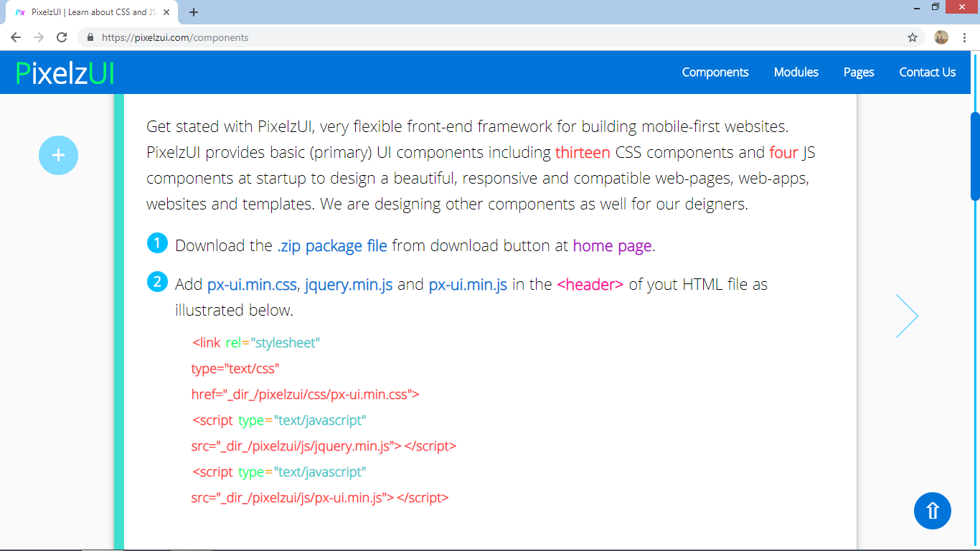The height and width of the screenshot is (551, 980).
Task: Go to next section with right chevron arrow
Action: click(x=907, y=316)
